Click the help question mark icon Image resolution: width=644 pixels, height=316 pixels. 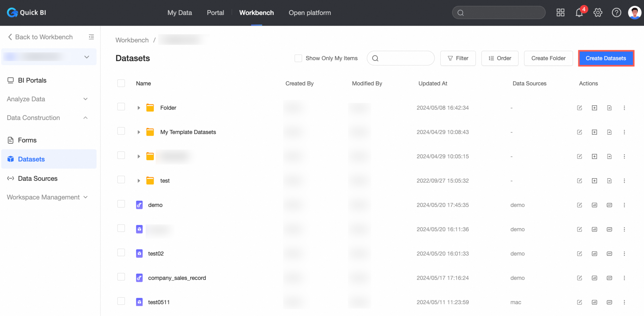616,12
